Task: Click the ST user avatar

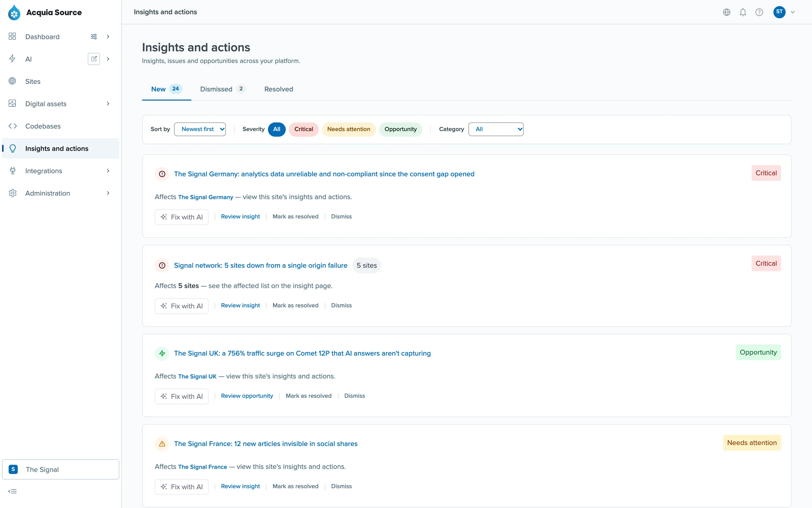Action: [x=780, y=12]
